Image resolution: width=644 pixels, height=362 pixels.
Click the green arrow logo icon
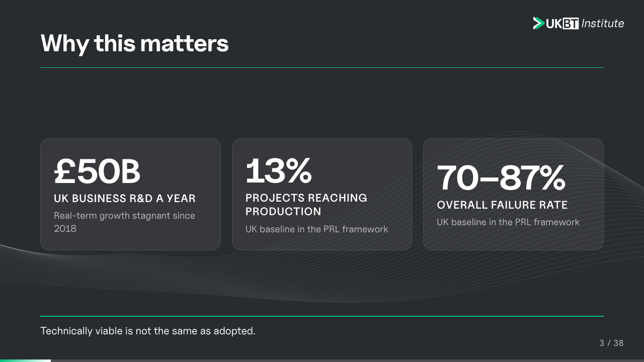click(539, 23)
